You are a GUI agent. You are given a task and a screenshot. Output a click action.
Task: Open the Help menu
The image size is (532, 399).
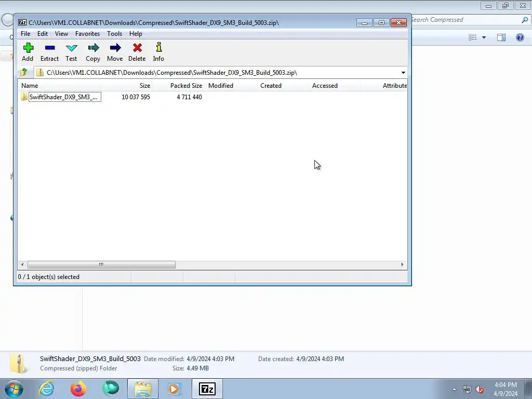click(x=136, y=34)
